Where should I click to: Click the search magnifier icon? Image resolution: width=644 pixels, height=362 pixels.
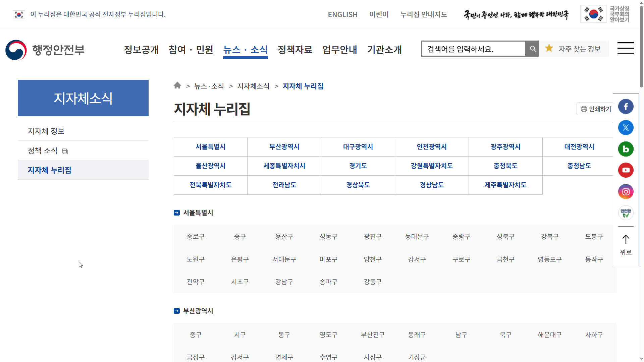[532, 49]
